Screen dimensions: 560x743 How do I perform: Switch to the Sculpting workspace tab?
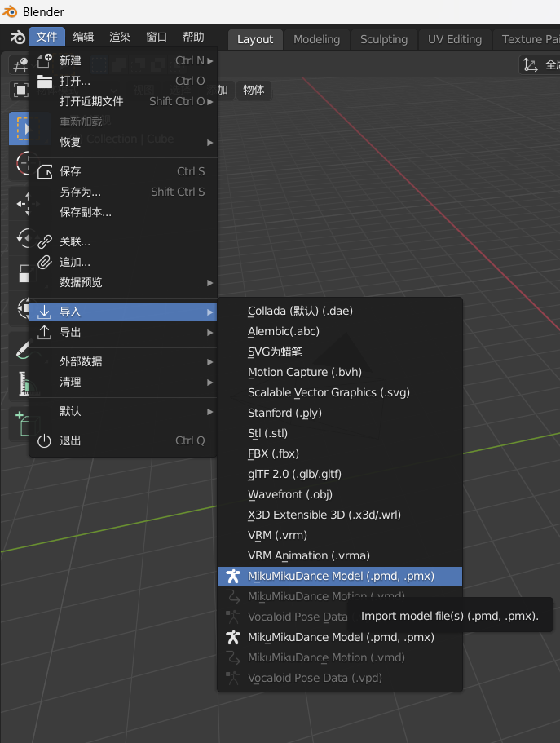[384, 39]
